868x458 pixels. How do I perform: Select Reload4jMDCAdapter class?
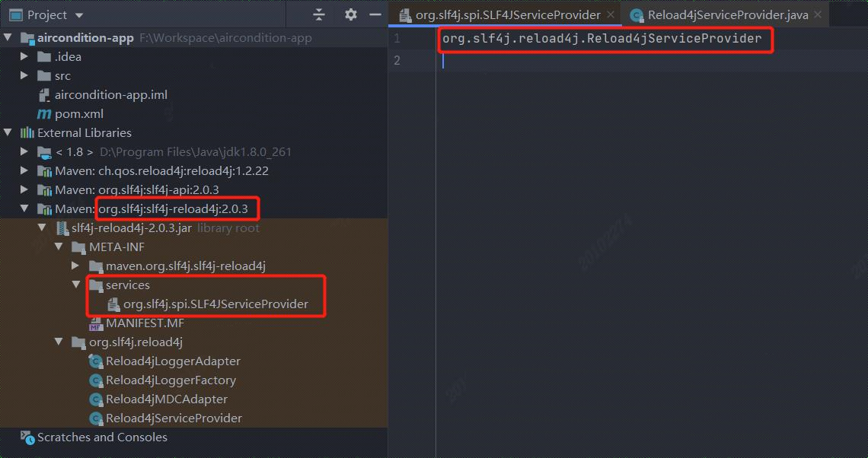pyautogui.click(x=167, y=399)
